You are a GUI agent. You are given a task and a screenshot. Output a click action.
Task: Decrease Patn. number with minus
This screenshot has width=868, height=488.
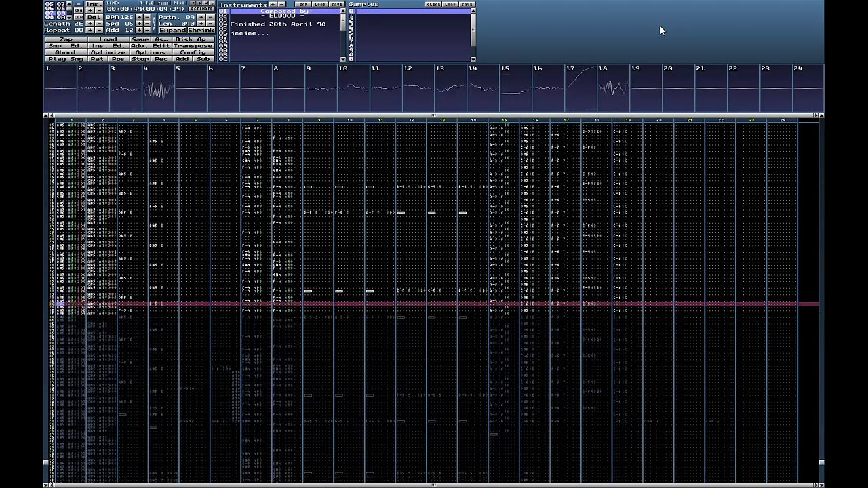point(210,17)
